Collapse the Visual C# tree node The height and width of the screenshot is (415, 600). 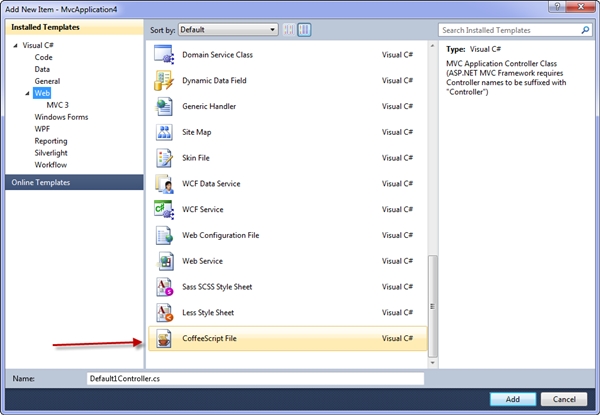[15, 46]
